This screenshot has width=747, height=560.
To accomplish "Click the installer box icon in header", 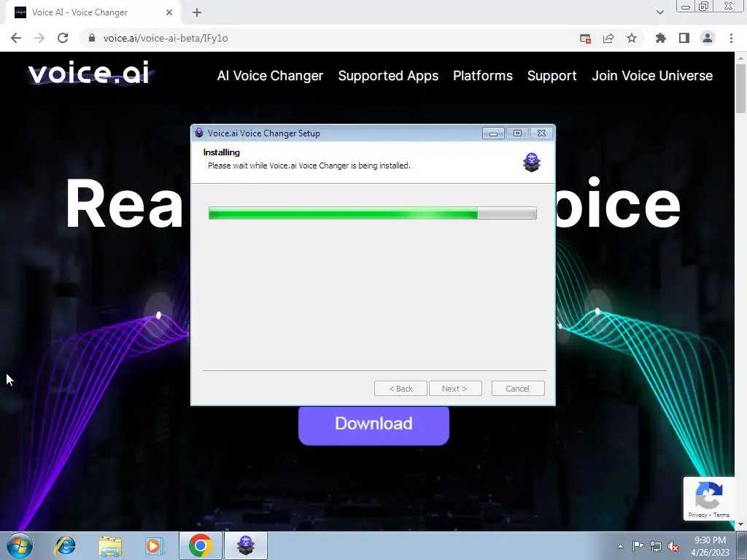I will 532,162.
